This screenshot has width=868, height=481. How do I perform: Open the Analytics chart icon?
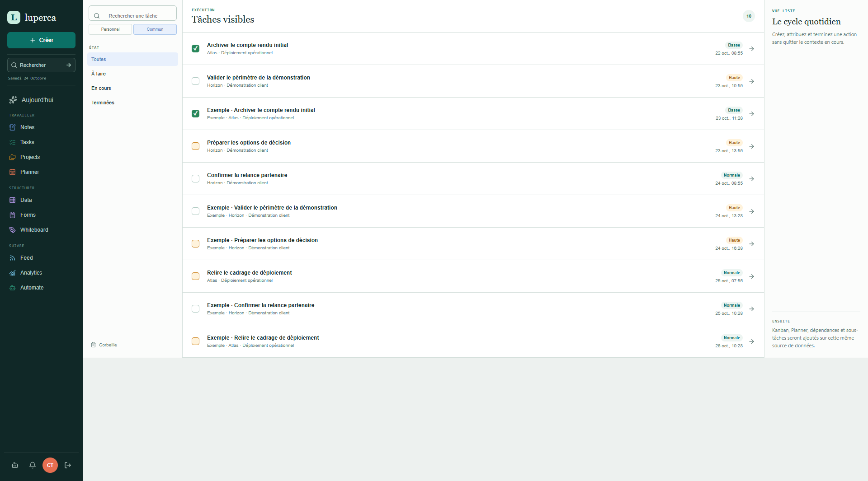coord(13,273)
